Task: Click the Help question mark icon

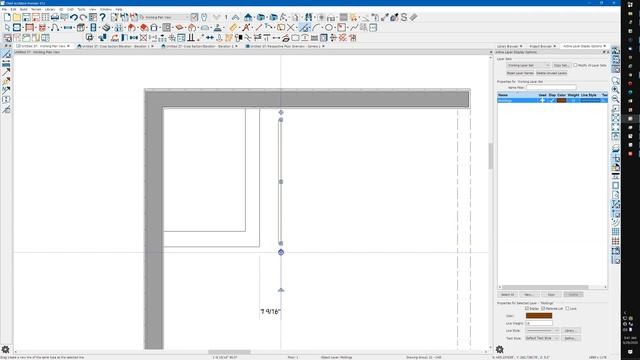Action: 102,18
